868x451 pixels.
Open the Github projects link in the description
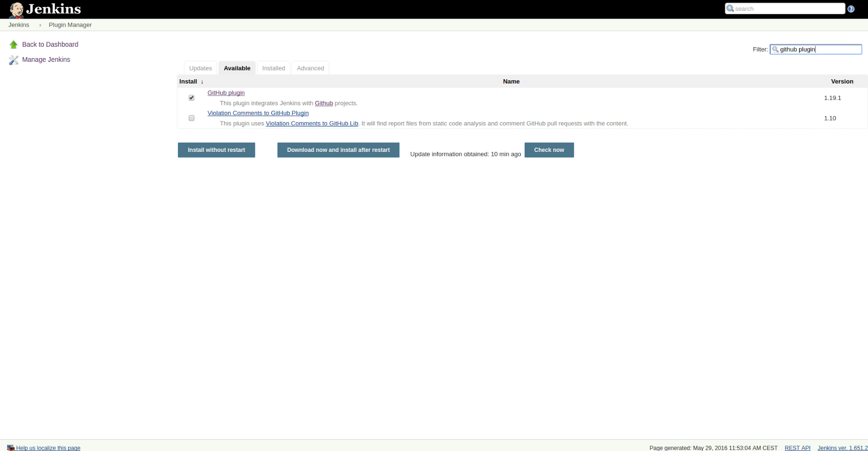pos(324,103)
